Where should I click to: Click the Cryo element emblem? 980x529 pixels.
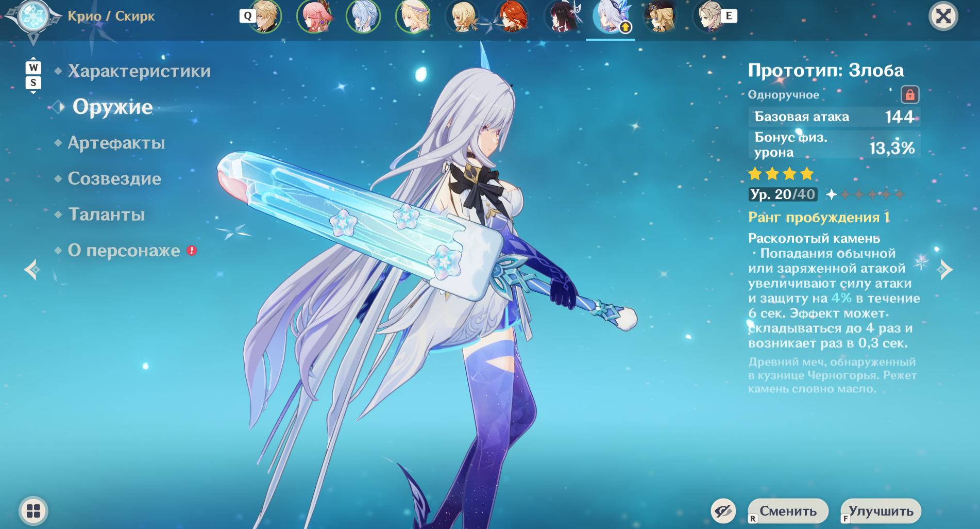coord(33,17)
